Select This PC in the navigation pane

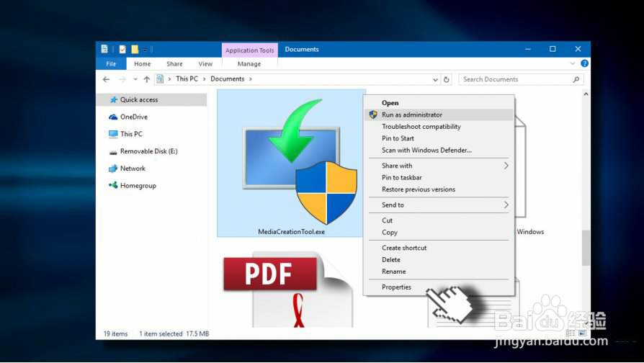click(131, 134)
